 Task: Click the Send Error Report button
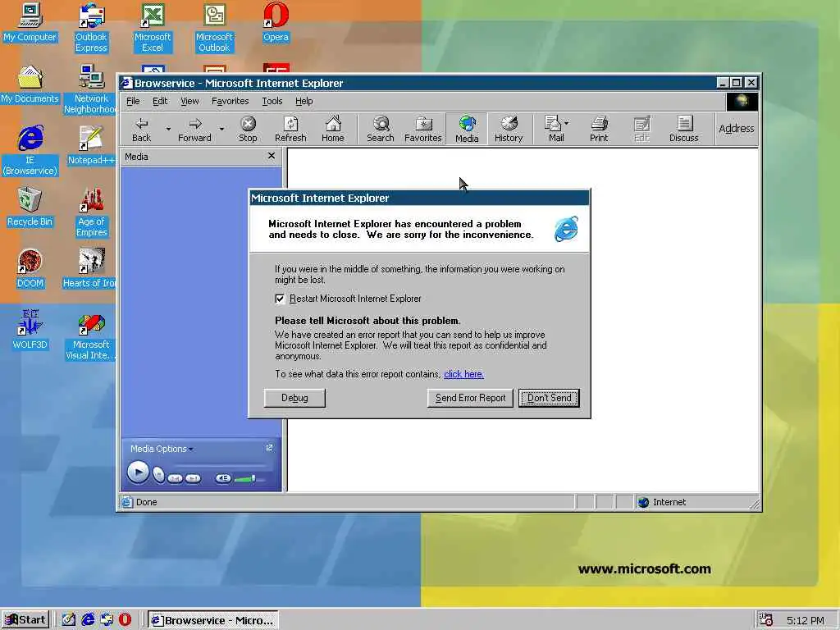point(470,398)
